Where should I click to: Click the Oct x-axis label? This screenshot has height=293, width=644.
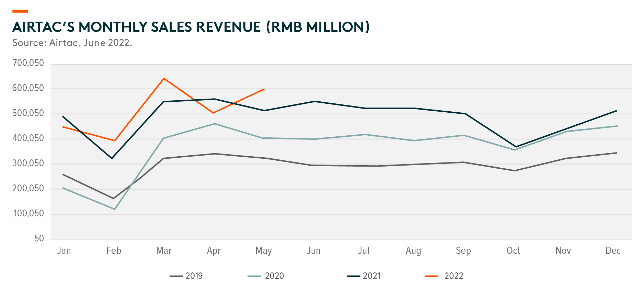point(513,250)
